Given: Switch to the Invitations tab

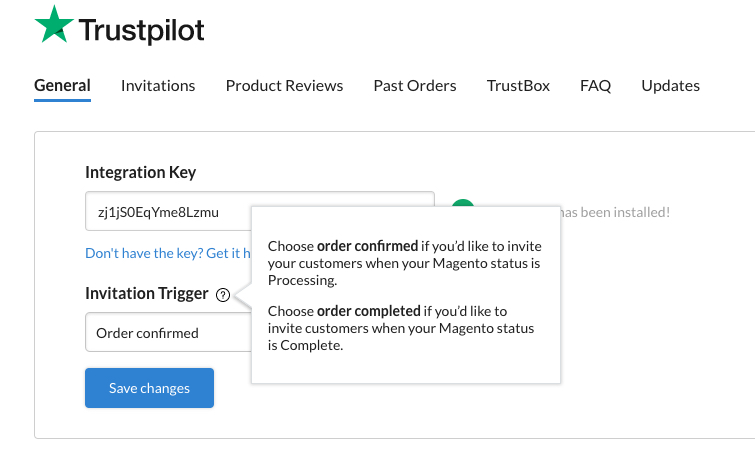Looking at the screenshot, I should tap(158, 86).
